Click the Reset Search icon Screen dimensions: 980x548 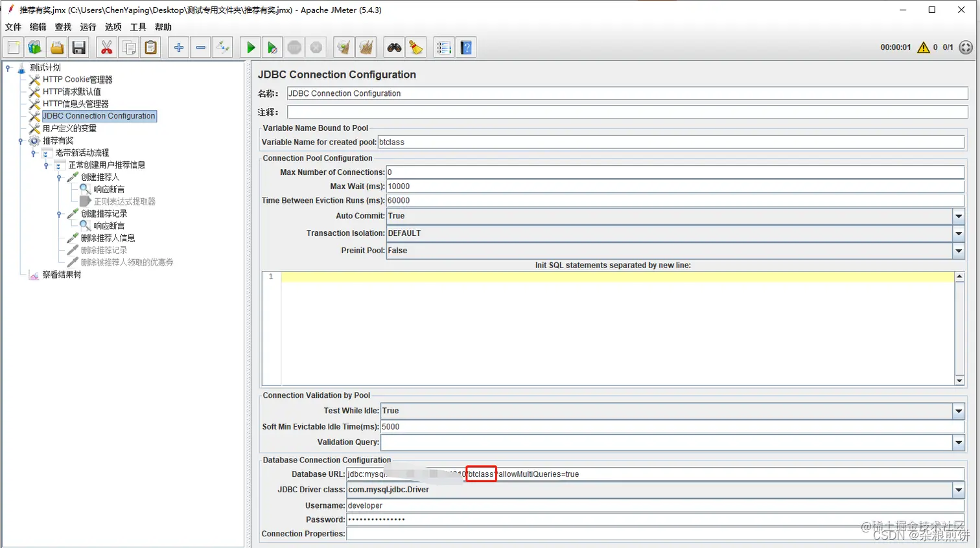click(415, 47)
